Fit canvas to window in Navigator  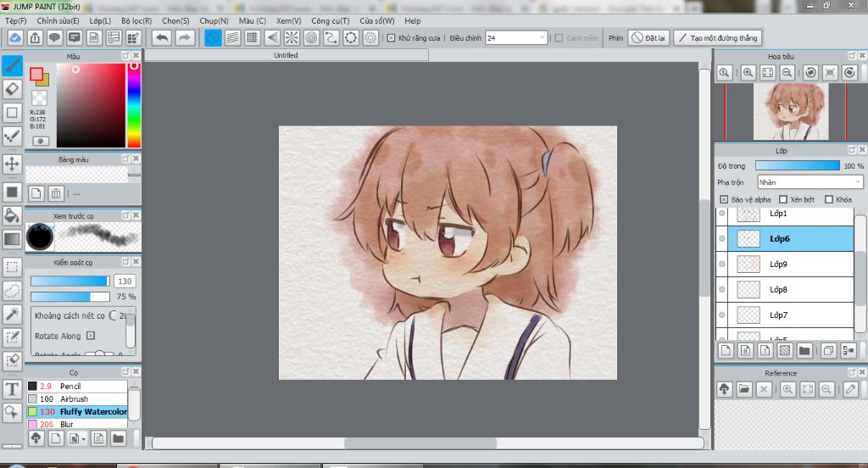pyautogui.click(x=768, y=73)
